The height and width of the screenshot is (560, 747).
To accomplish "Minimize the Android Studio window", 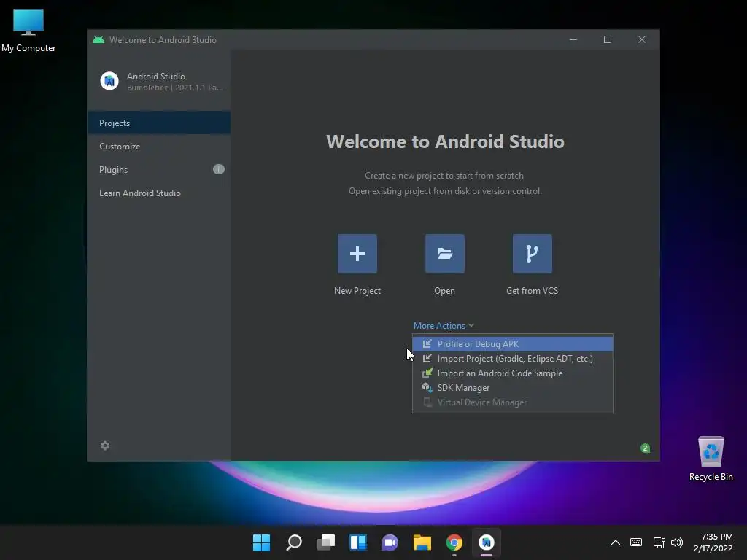I will point(573,39).
